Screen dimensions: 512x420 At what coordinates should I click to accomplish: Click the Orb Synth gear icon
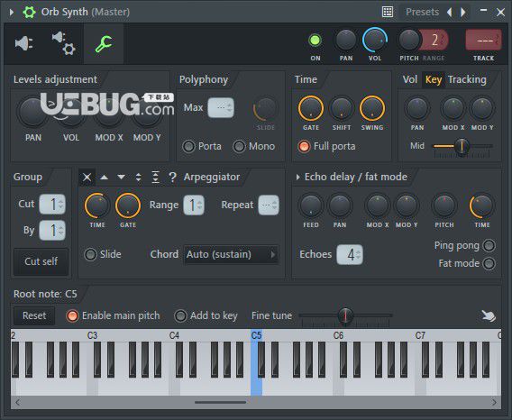[29, 12]
